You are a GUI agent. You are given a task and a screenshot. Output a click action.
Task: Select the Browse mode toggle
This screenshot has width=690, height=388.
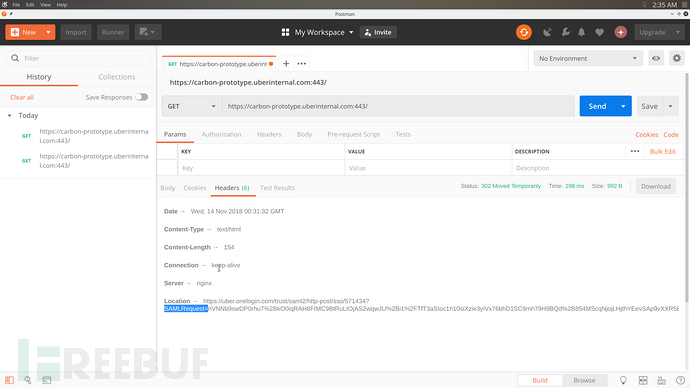click(584, 380)
